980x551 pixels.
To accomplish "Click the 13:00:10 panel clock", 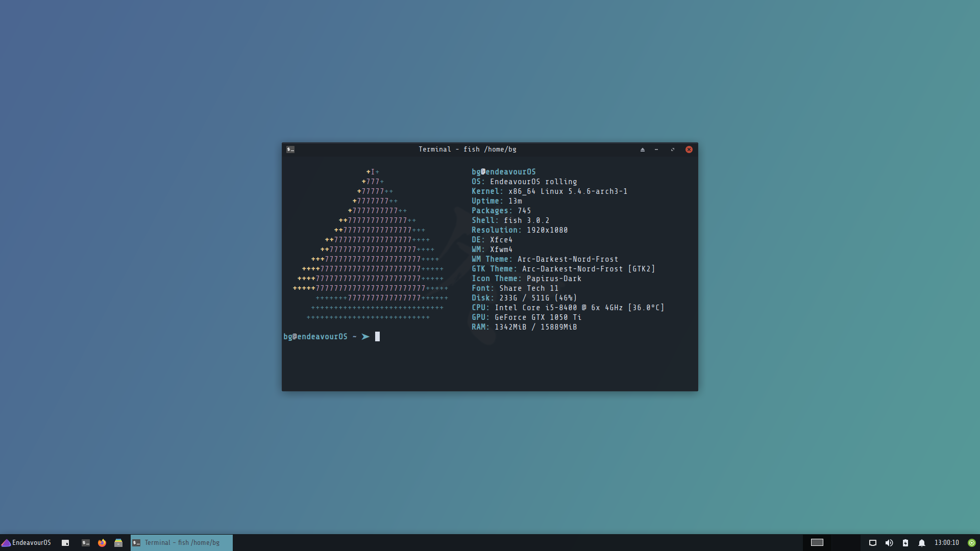I will click(947, 543).
